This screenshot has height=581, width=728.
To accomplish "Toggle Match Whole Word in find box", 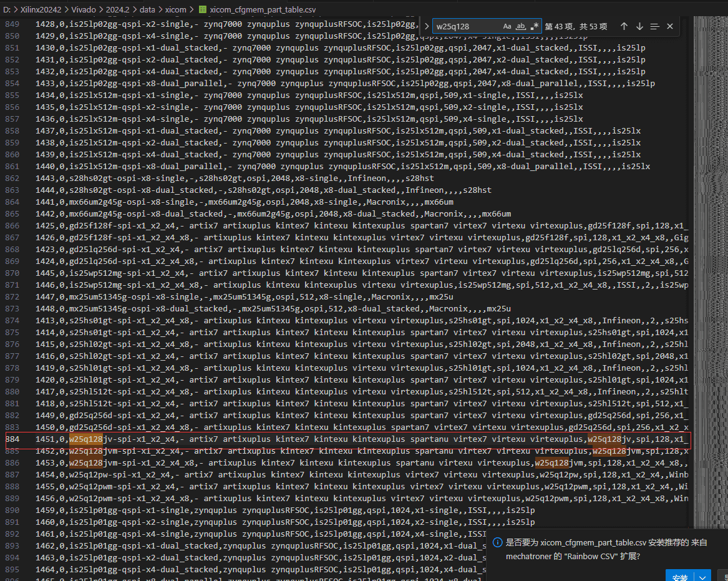I will (521, 26).
